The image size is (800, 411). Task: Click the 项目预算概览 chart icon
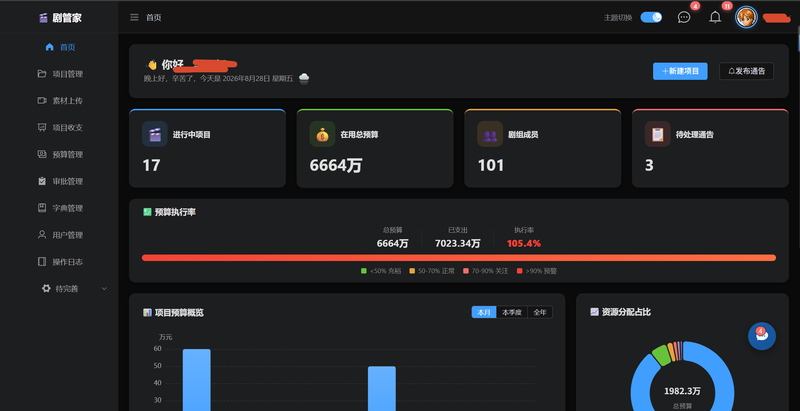147,313
